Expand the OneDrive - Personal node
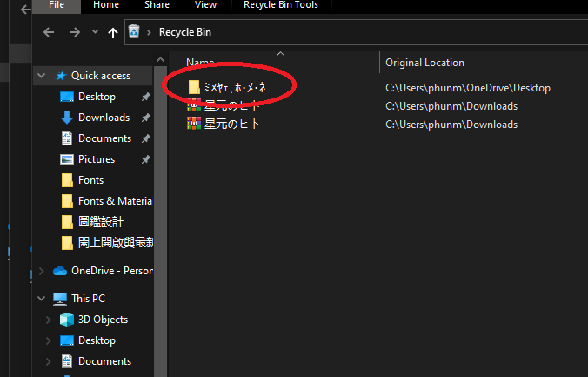Screen dimensions: 588x377 pyautogui.click(x=42, y=271)
